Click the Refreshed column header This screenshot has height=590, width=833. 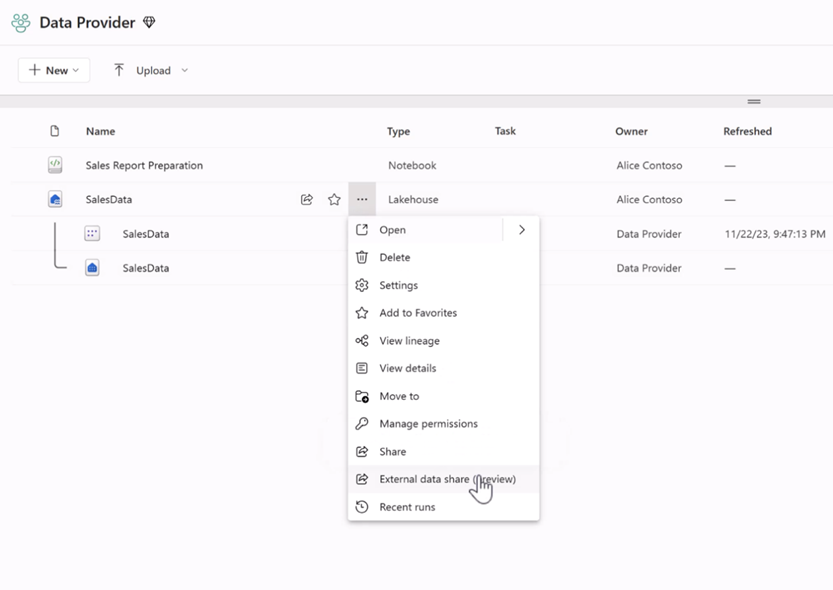747,131
